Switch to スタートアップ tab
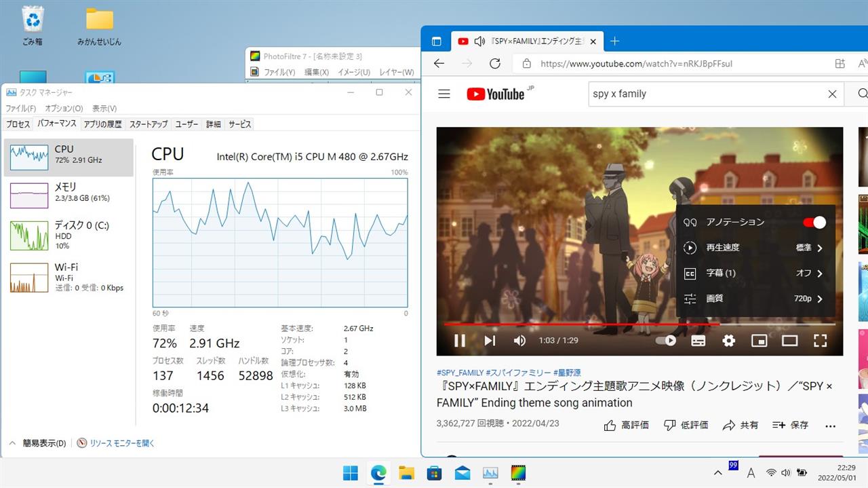The height and width of the screenshot is (488, 868). (x=149, y=124)
